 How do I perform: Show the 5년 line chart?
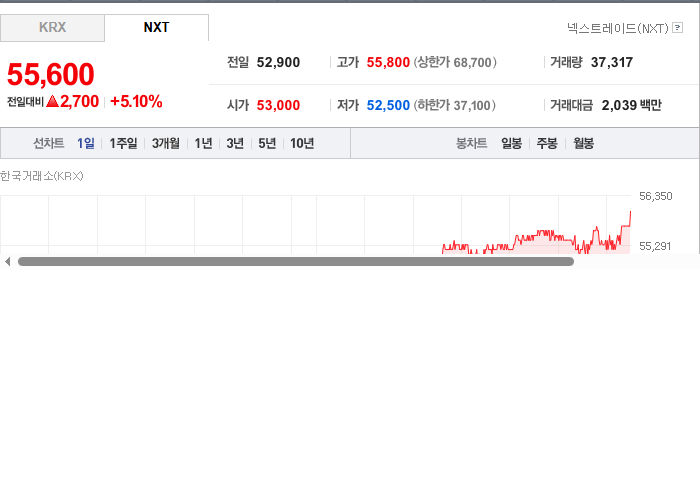pyautogui.click(x=267, y=143)
